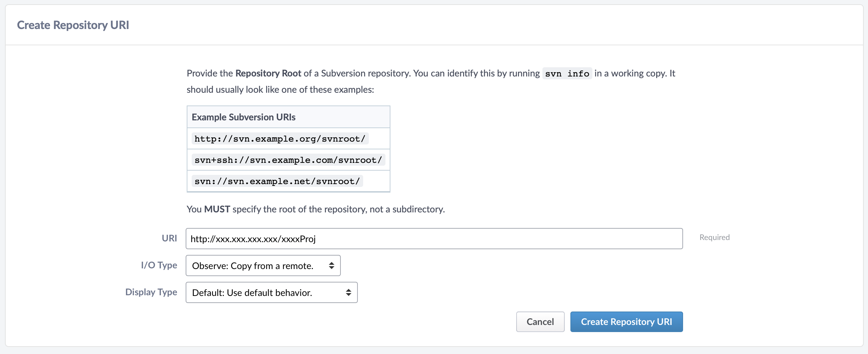
Task: Click the Cancel button
Action: click(540, 322)
